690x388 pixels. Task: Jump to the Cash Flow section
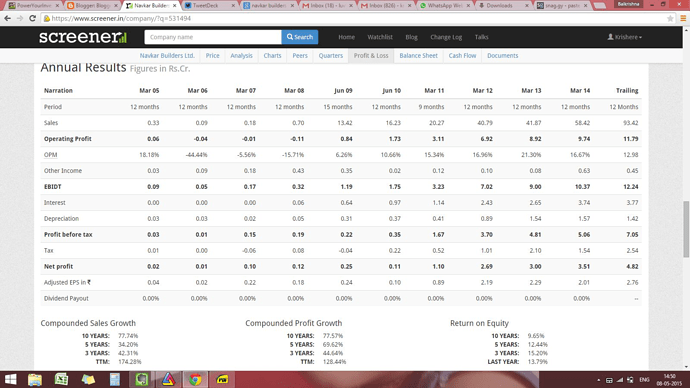tap(462, 55)
